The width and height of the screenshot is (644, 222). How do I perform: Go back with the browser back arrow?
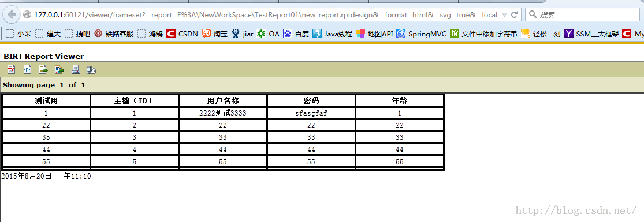12,15
